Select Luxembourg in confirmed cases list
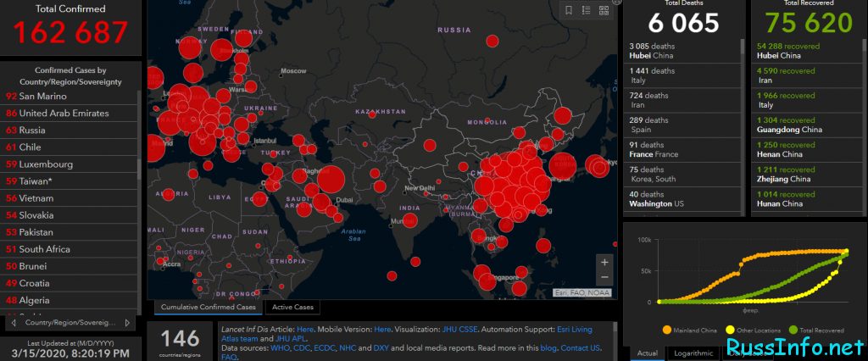This screenshot has width=868, height=361. [x=68, y=164]
